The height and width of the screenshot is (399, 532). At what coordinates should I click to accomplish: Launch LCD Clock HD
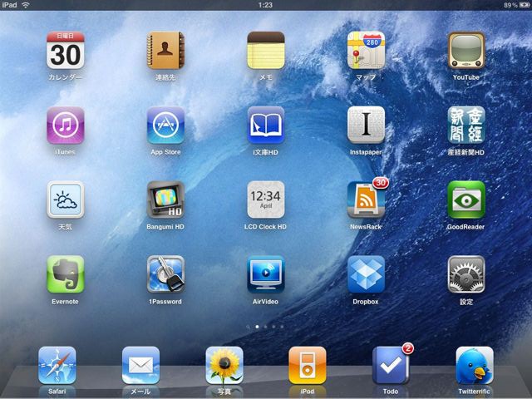point(266,199)
